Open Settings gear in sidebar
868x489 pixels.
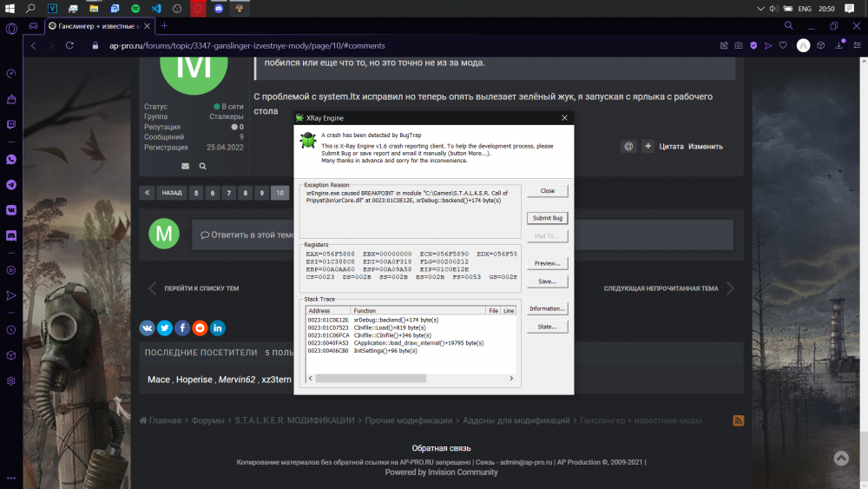pyautogui.click(x=11, y=381)
